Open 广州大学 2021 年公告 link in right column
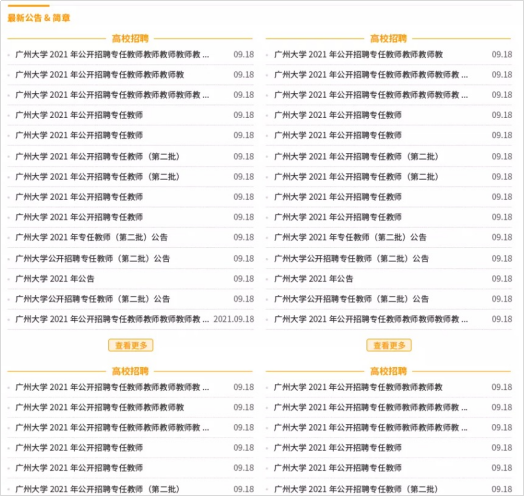 tap(313, 279)
